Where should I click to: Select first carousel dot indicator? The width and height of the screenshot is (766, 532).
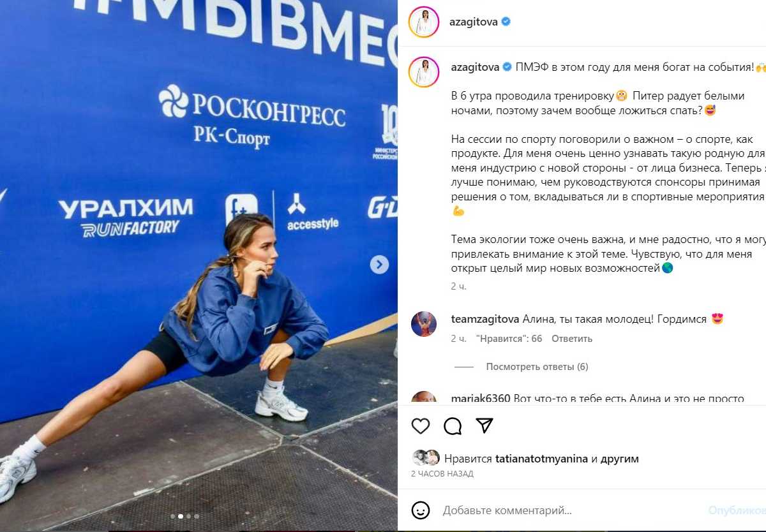(172, 516)
